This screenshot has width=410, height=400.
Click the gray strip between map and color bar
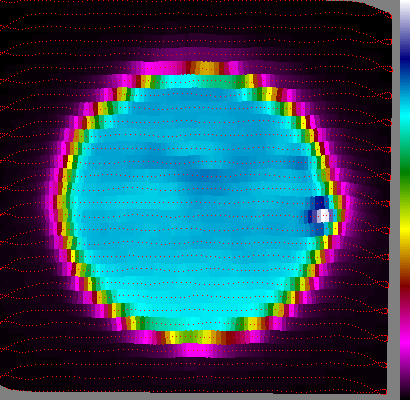pyautogui.click(x=396, y=200)
